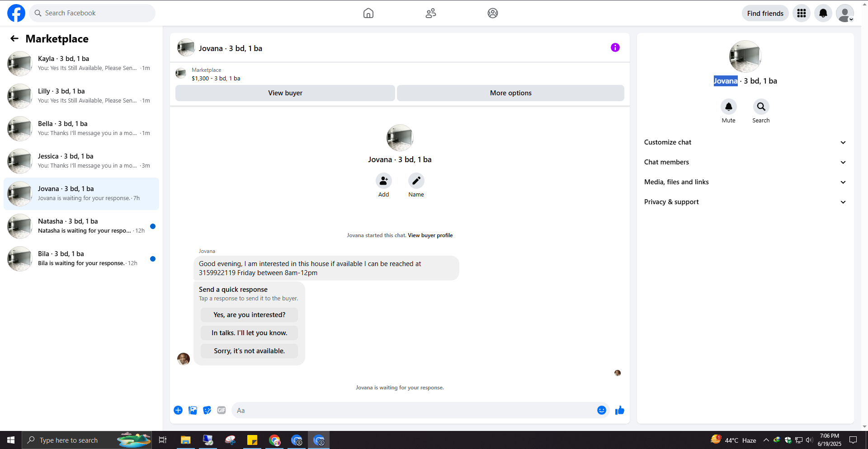
Task: Select the Jovana conversation in the list
Action: point(81,194)
